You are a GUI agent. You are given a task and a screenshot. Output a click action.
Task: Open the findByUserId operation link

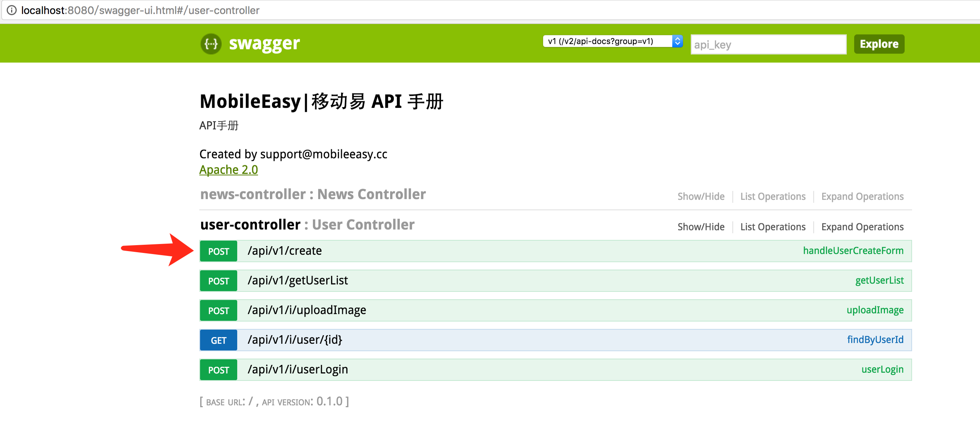tap(875, 340)
